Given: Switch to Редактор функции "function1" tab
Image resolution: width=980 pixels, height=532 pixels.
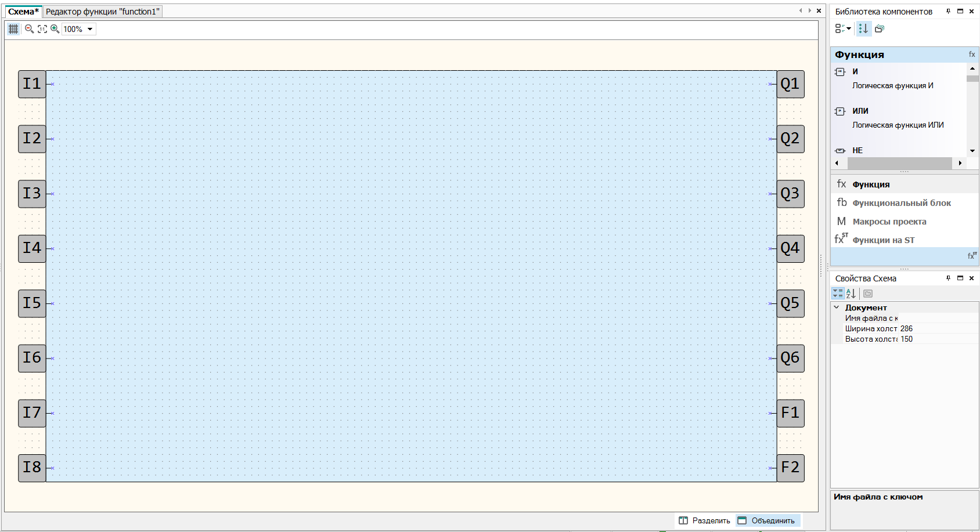Looking at the screenshot, I should pos(102,12).
